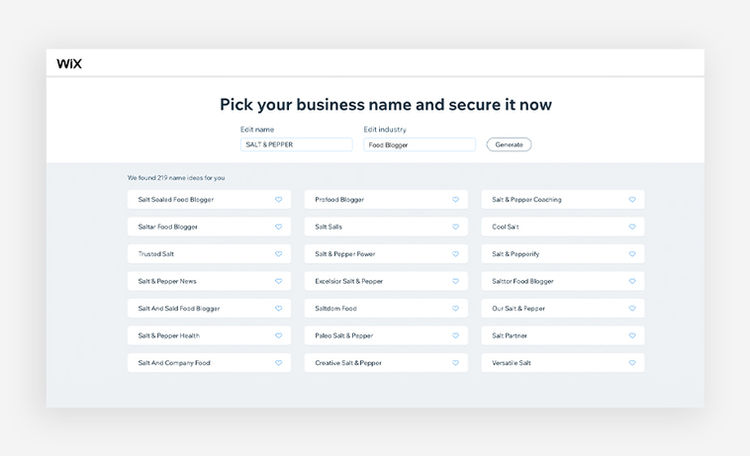Screen dimensions: 750x456
Task: Save Salt And Company Food via heart
Action: pyautogui.click(x=278, y=363)
